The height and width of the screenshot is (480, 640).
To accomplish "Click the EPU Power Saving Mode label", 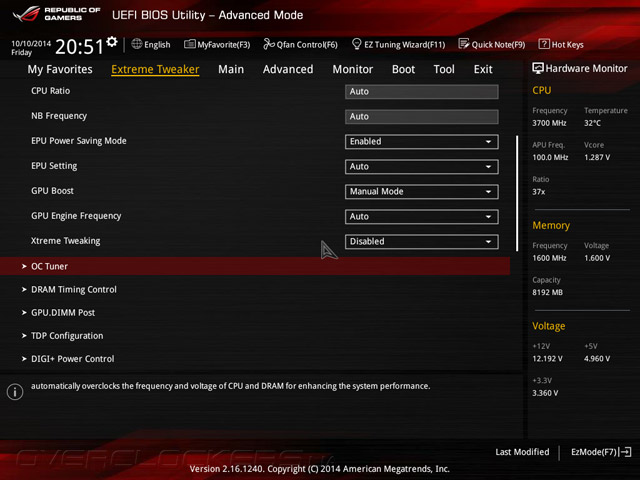I will click(x=79, y=141).
